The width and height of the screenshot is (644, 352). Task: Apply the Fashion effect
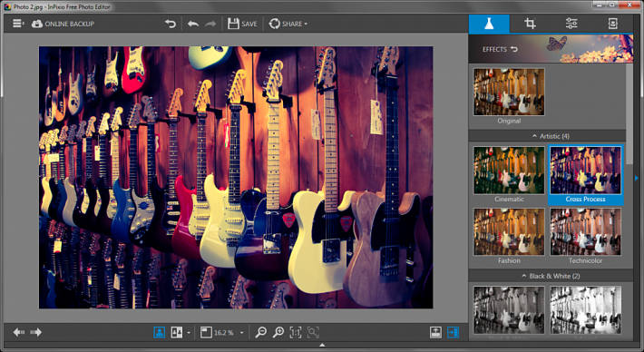509,231
